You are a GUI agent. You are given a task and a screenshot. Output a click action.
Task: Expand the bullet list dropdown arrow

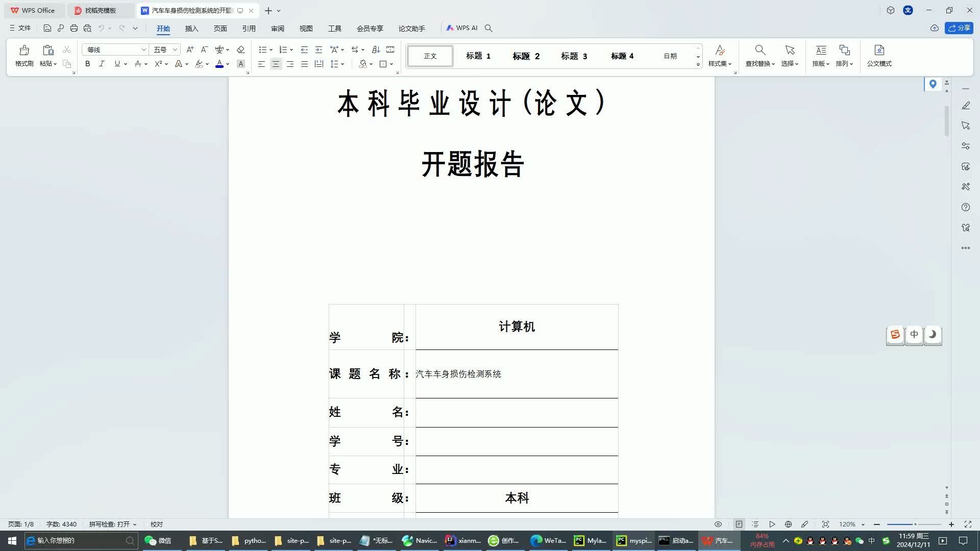[x=271, y=50]
